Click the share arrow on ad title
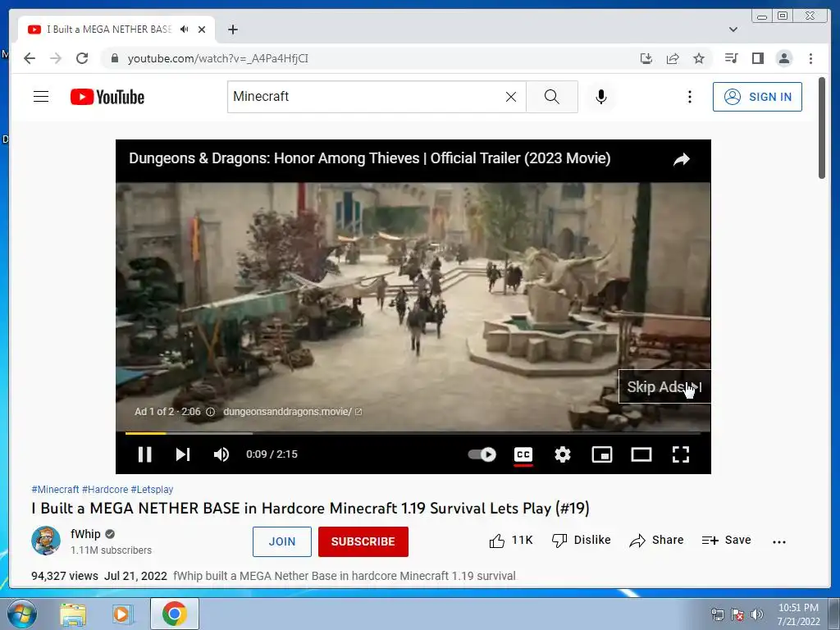The width and height of the screenshot is (840, 630). tap(682, 159)
